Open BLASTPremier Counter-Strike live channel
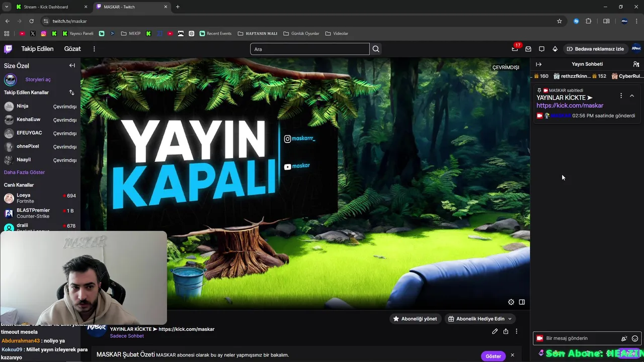The height and width of the screenshot is (362, 644). pos(40,213)
